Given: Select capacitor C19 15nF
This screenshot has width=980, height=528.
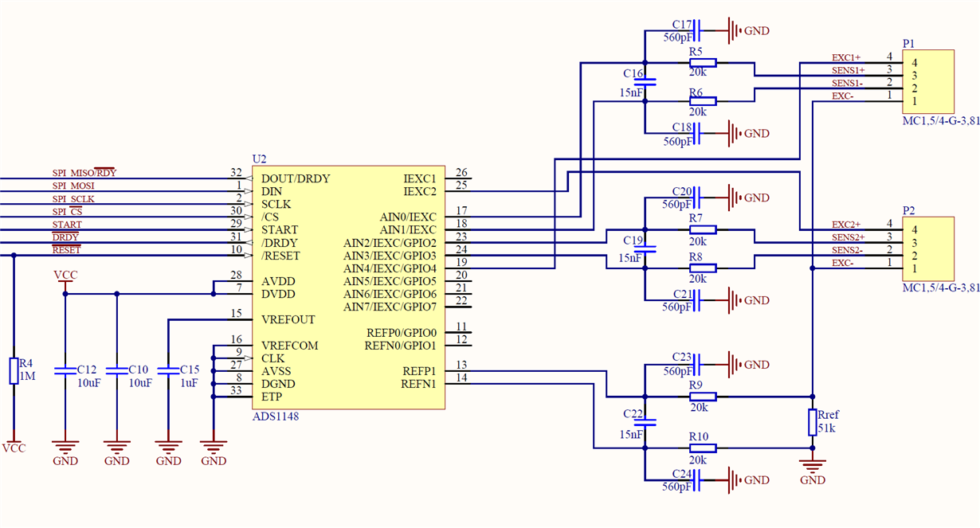Looking at the screenshot, I should (646, 249).
